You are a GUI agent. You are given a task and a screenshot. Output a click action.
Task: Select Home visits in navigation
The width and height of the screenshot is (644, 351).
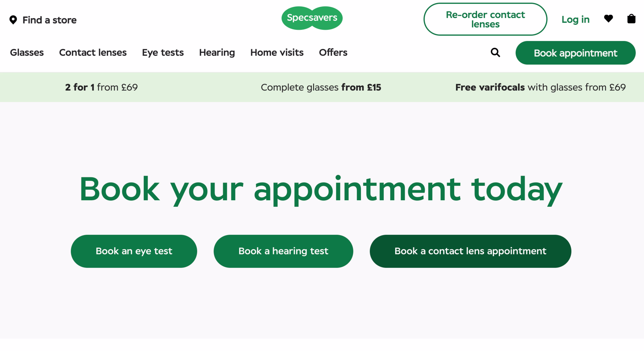[x=277, y=52]
